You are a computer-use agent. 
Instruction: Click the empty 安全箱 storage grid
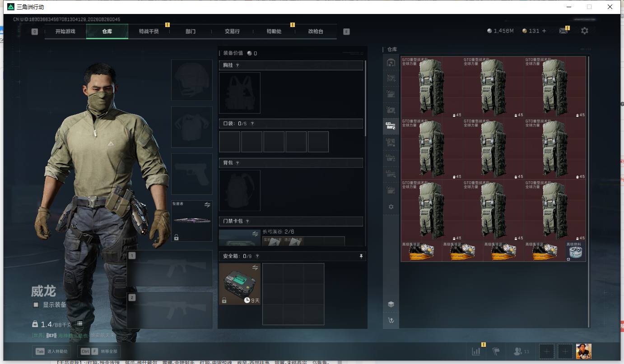(293, 294)
